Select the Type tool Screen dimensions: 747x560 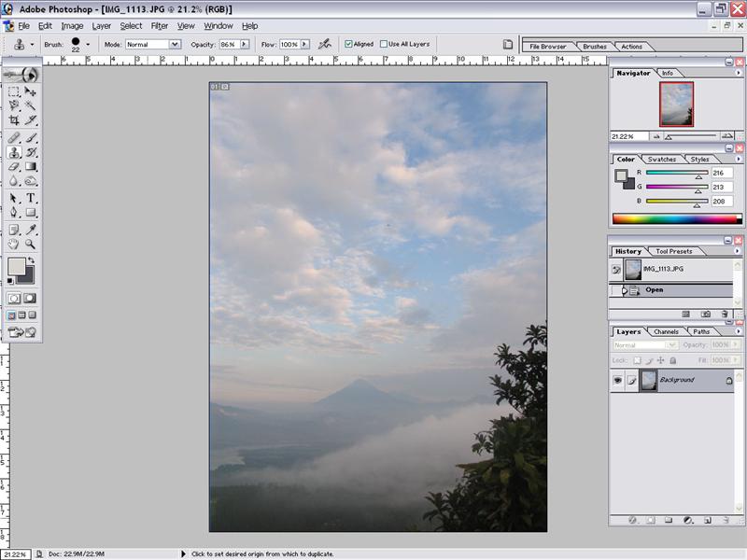point(31,198)
